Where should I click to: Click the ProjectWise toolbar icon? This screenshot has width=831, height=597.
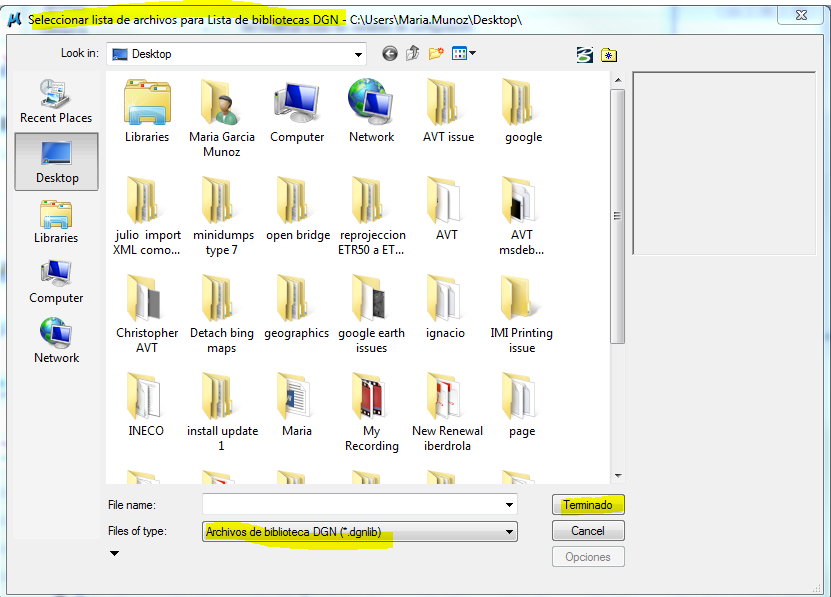585,54
